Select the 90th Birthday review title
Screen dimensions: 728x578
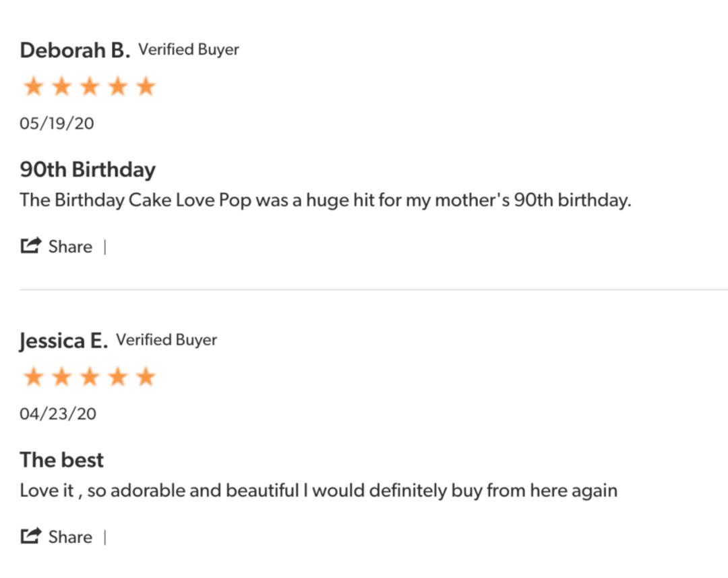(x=88, y=169)
